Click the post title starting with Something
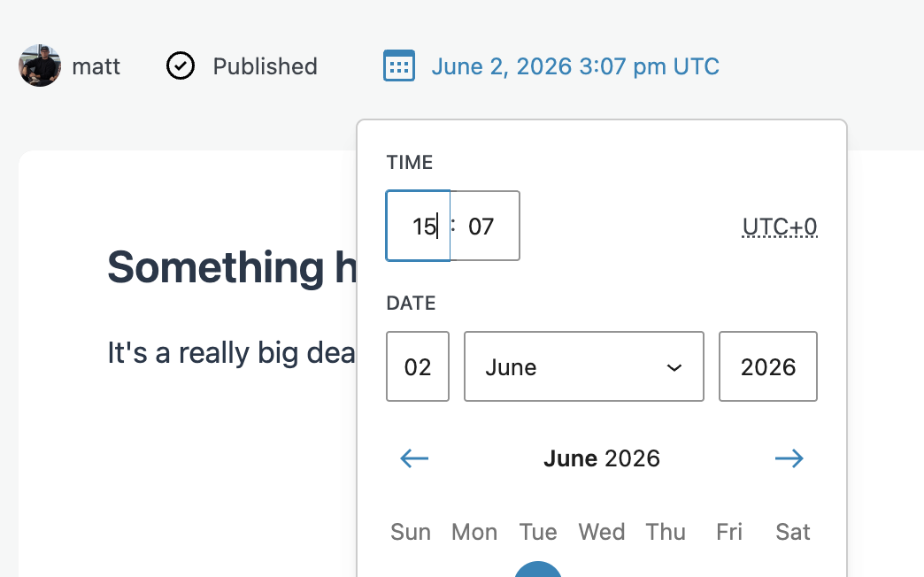Image resolution: width=924 pixels, height=577 pixels. tap(232, 267)
